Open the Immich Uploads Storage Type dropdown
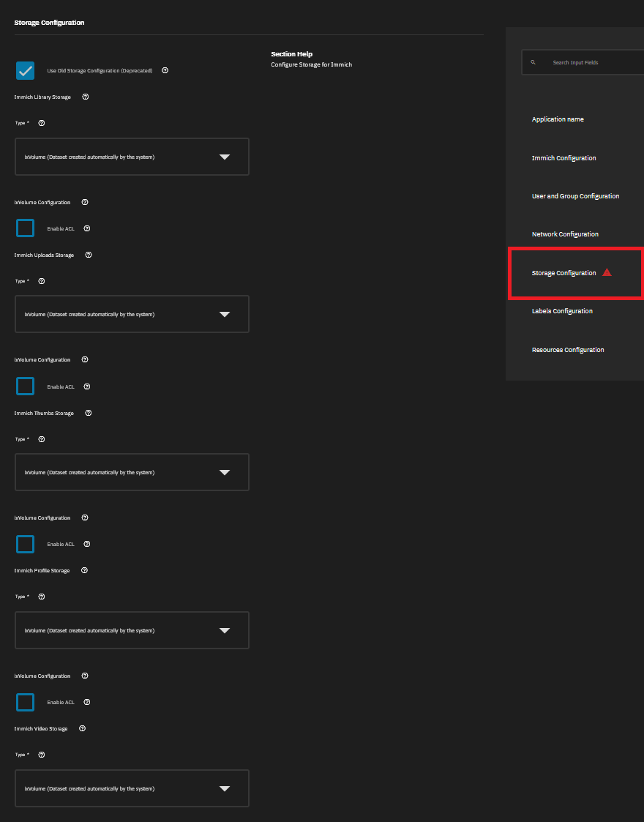Image resolution: width=644 pixels, height=822 pixels. coord(132,315)
